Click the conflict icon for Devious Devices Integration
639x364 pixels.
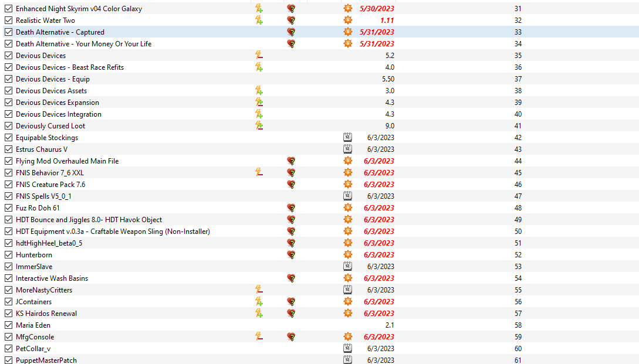259,114
